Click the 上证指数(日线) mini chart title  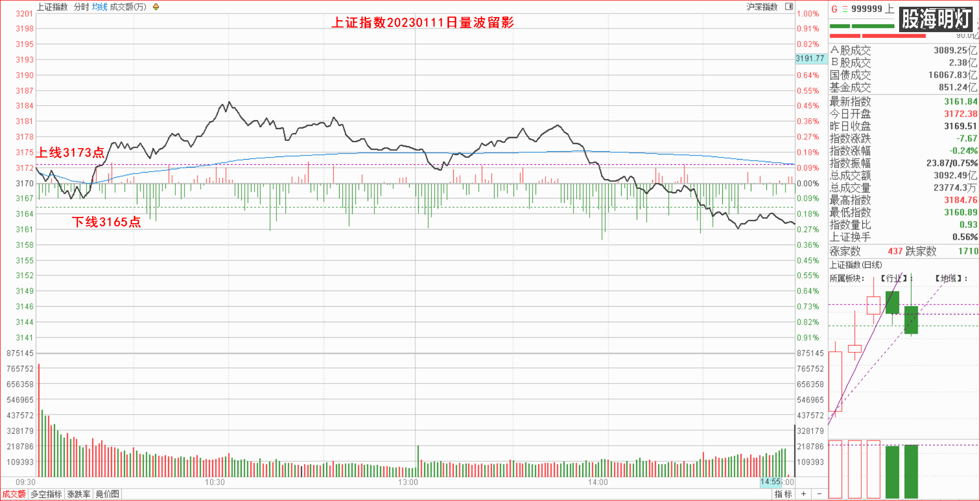pos(856,265)
